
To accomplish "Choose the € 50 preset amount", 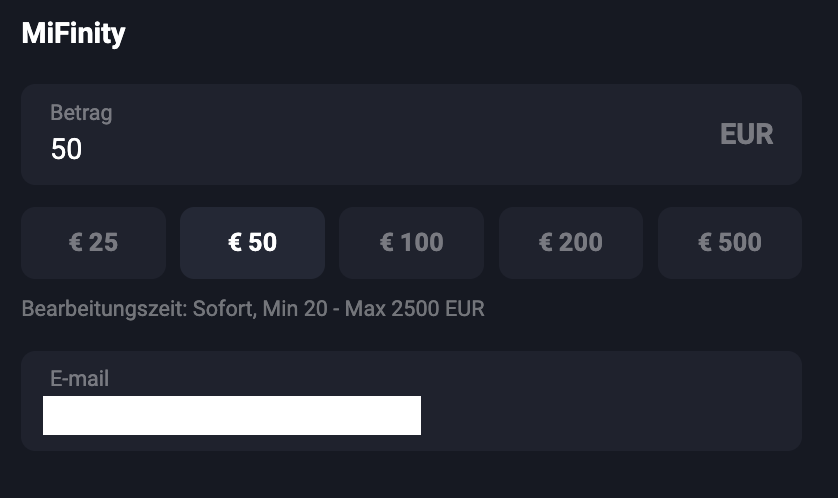I will [252, 242].
